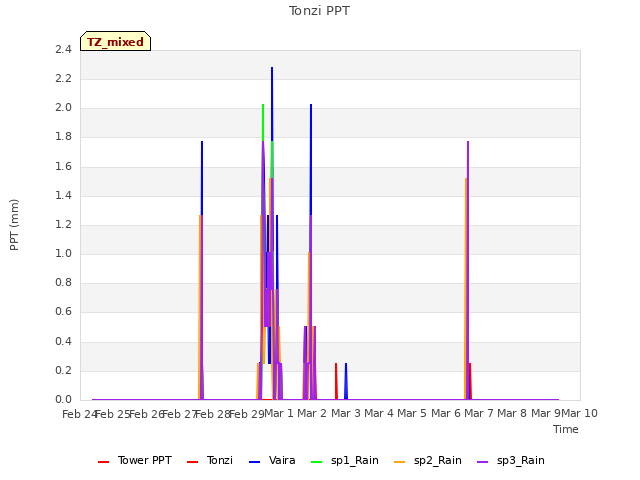Click the blue 2.0 mm Vaira spike near Mar 2
This screenshot has width=640, height=480.
[x=311, y=159]
